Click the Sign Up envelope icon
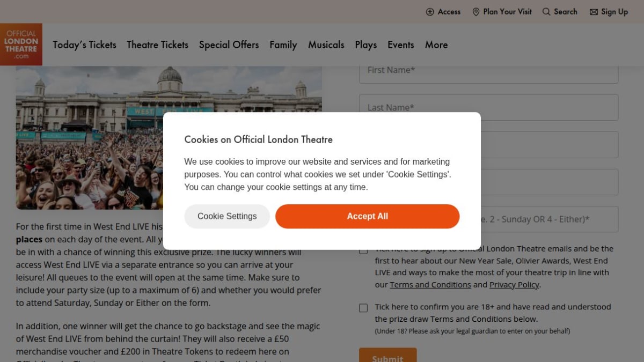644x362 pixels. [x=594, y=12]
